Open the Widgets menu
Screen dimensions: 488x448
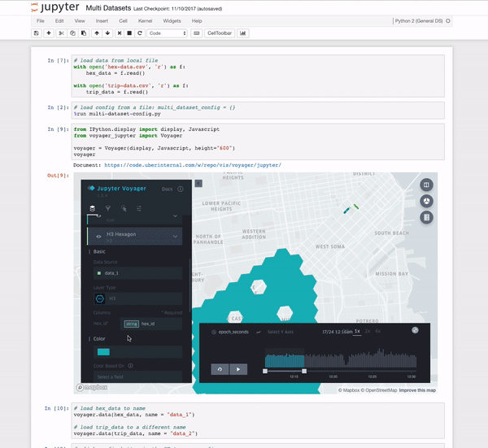[x=172, y=21]
